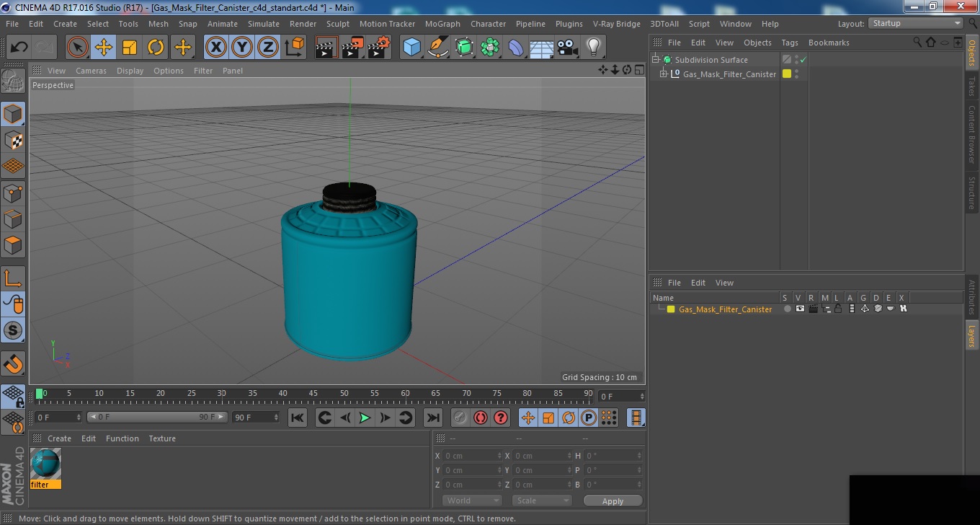Screen dimensions: 980x525
Task: Play the animation forward
Action: (365, 418)
